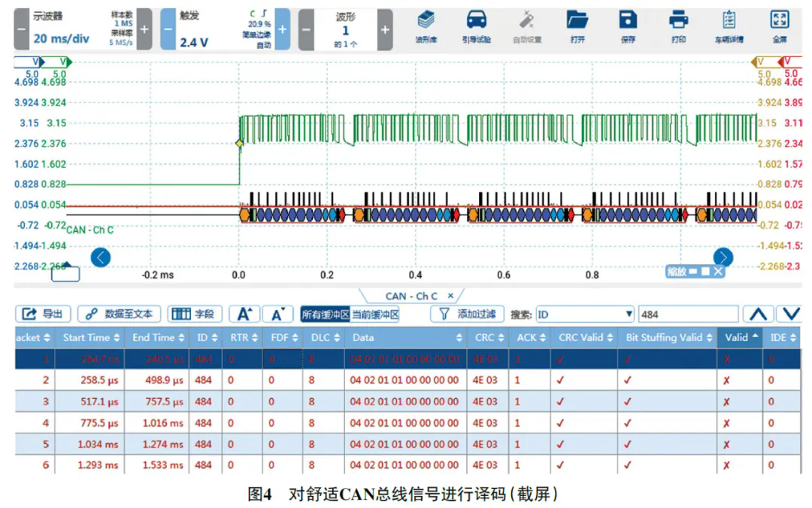Print the waveform via 打印 icon
This screenshot has width=812, height=508.
coord(678,26)
